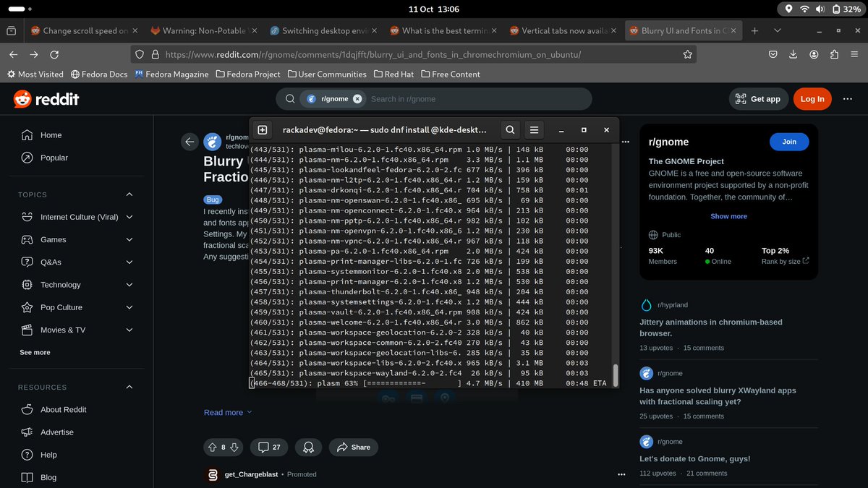The height and width of the screenshot is (488, 868).
Task: Click See more under topics
Action: coord(35,352)
